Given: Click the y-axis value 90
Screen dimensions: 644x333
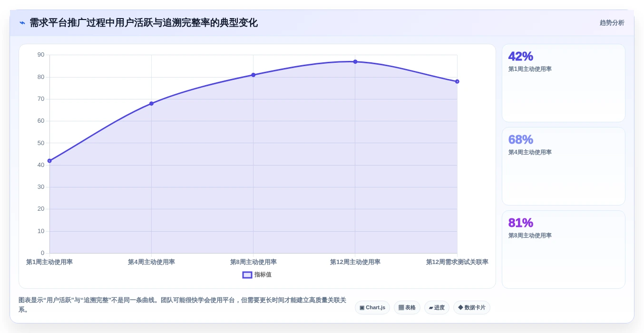Looking at the screenshot, I should tap(41, 55).
